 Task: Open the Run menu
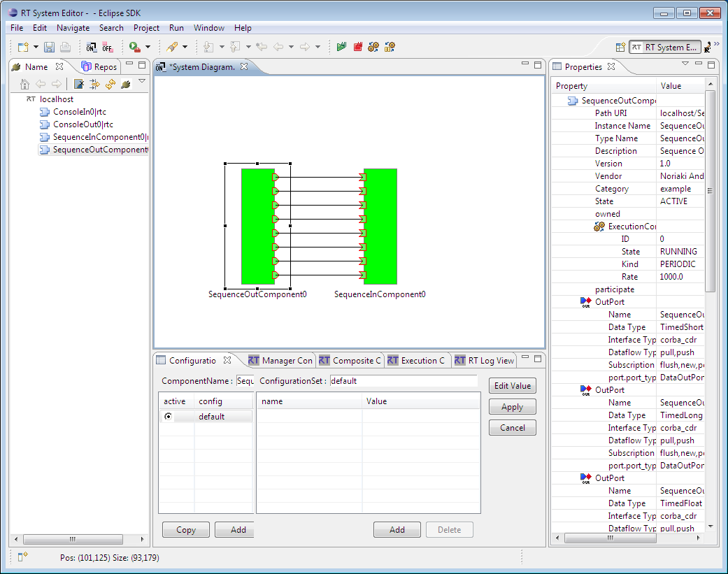(176, 28)
